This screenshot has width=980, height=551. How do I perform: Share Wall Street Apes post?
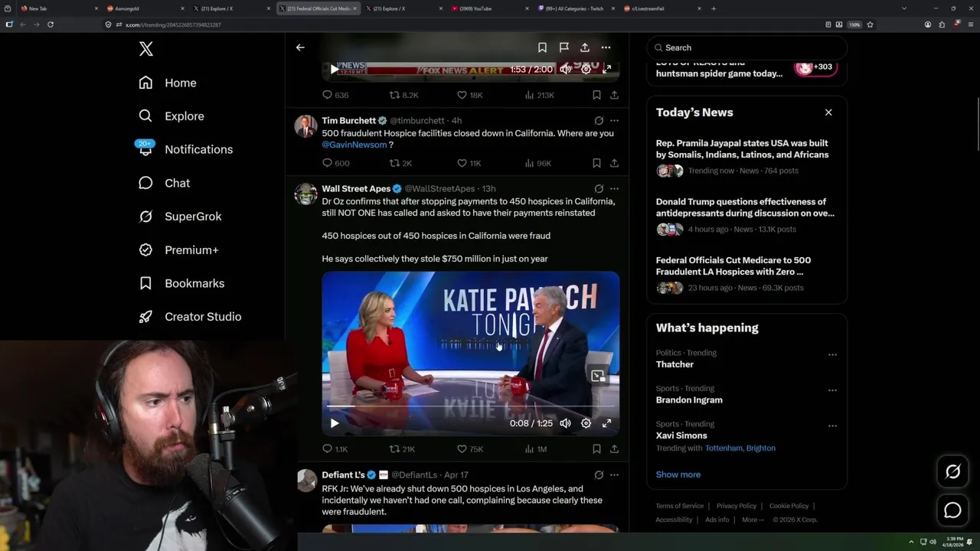click(614, 449)
